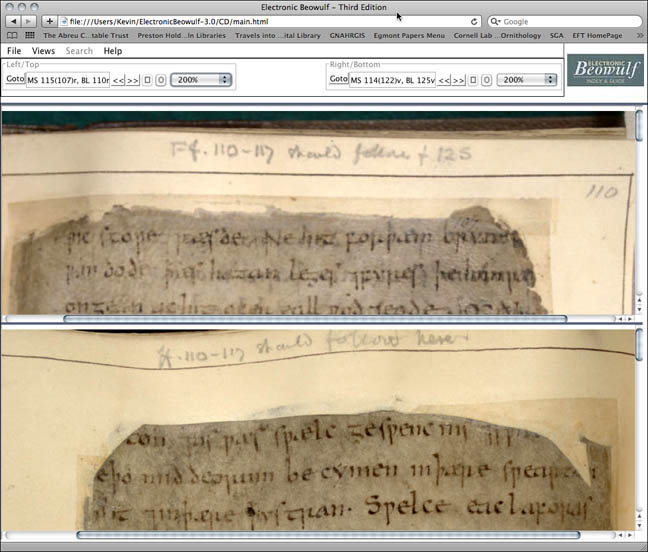Open the Right/Bottom 200% zoom dropdown
Image resolution: width=648 pixels, height=552 pixels.
pos(527,79)
